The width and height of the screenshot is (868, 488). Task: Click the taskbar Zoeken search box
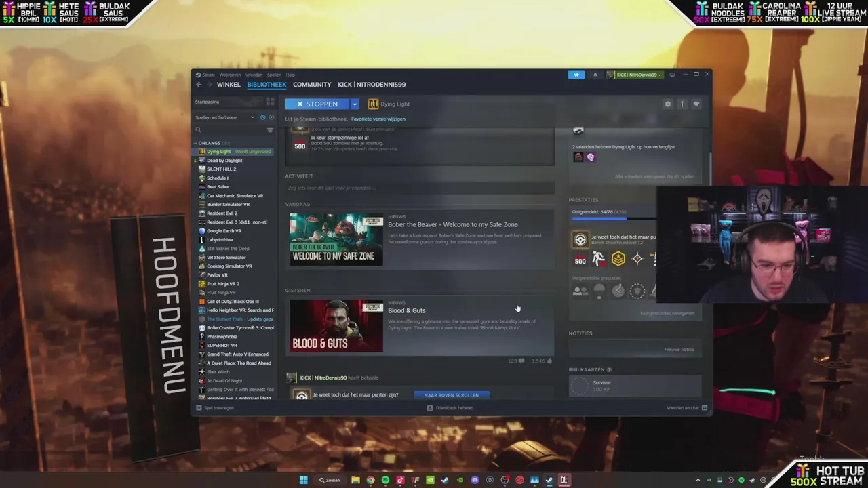coord(330,480)
